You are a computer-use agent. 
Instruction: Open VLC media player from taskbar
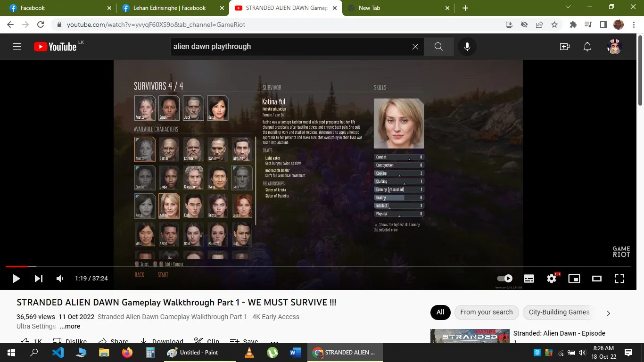pyautogui.click(x=249, y=353)
